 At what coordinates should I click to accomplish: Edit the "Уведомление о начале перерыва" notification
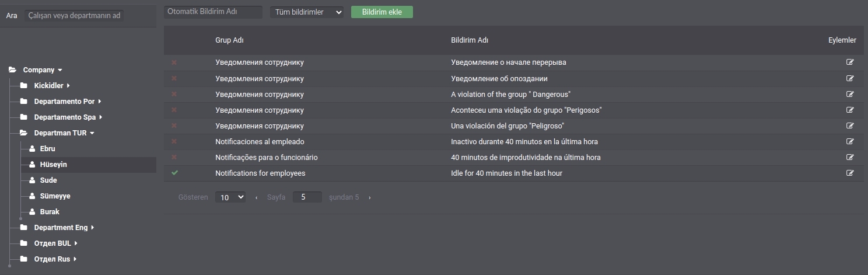(850, 62)
